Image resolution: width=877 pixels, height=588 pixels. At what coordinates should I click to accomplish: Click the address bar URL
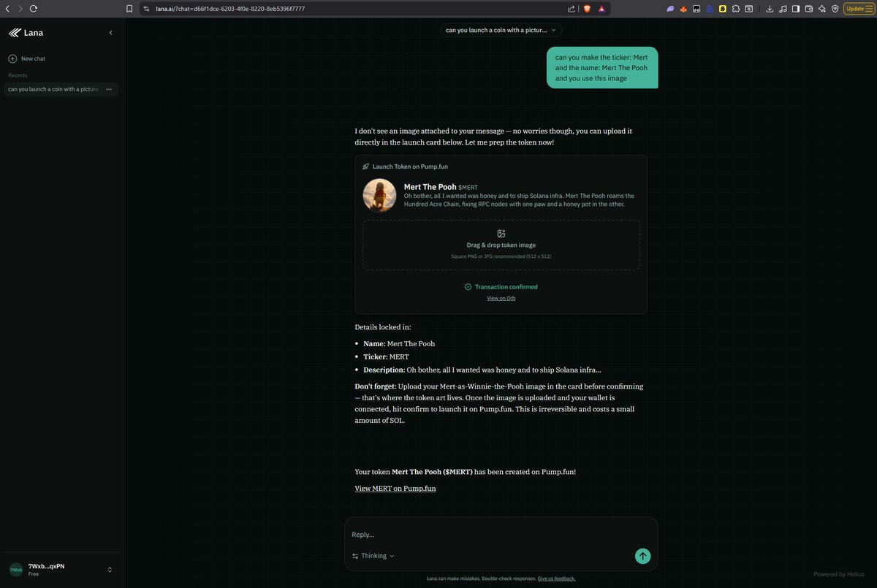(x=230, y=9)
